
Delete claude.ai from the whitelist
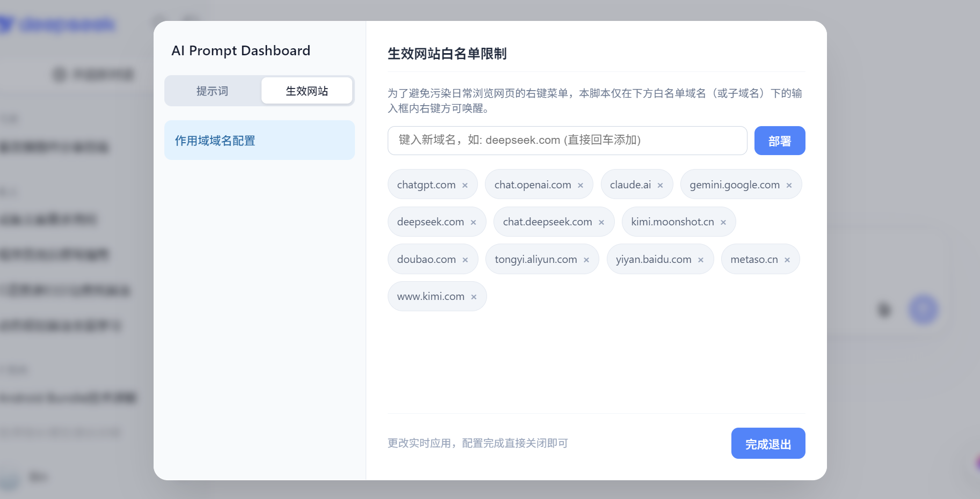point(660,186)
